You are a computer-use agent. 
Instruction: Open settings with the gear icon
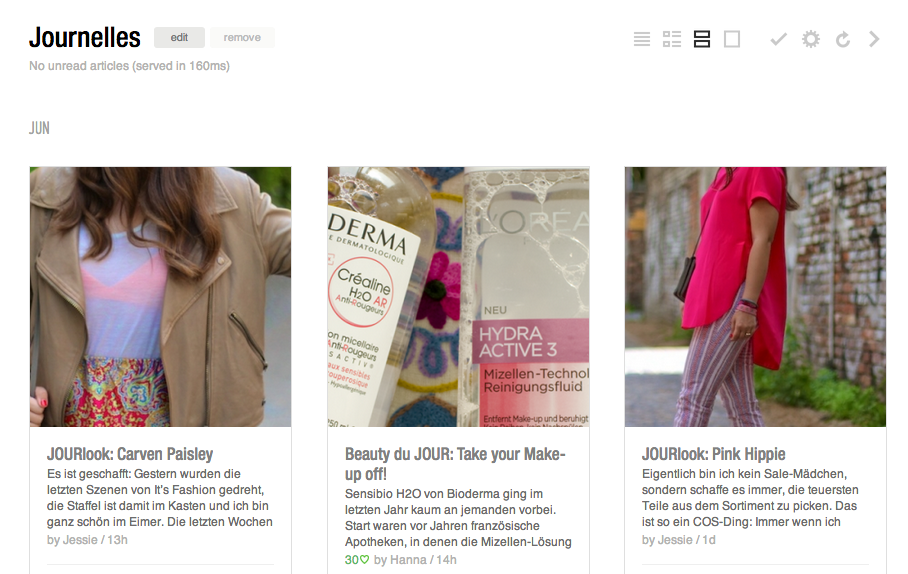pos(811,39)
